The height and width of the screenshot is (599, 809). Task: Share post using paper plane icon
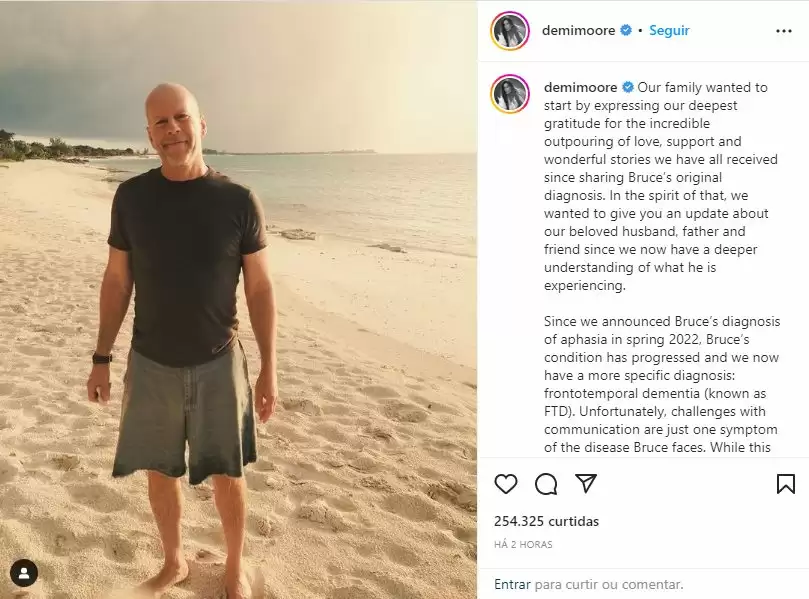coord(586,483)
